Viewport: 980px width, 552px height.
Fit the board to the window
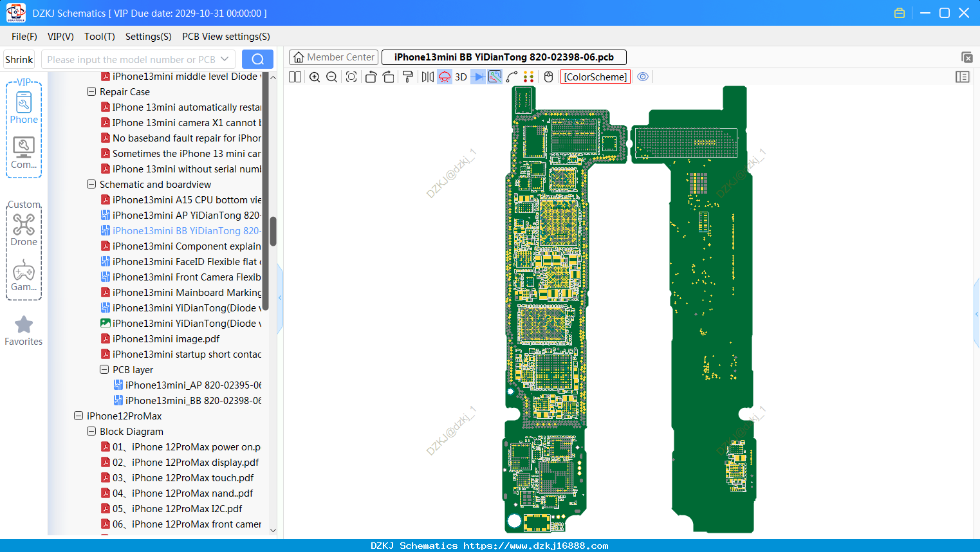tap(351, 77)
